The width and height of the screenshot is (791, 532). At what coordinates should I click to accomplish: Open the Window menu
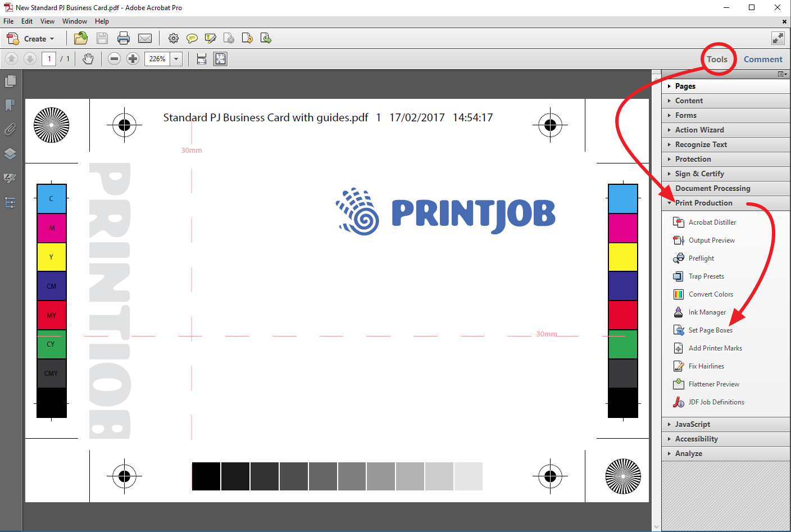tap(75, 21)
